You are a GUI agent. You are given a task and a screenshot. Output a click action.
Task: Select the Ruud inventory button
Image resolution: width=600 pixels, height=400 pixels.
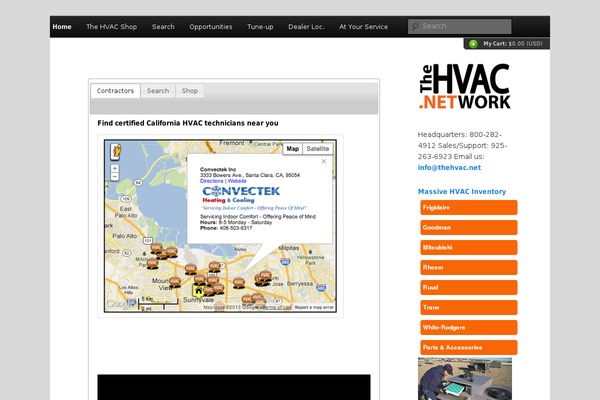469,287
